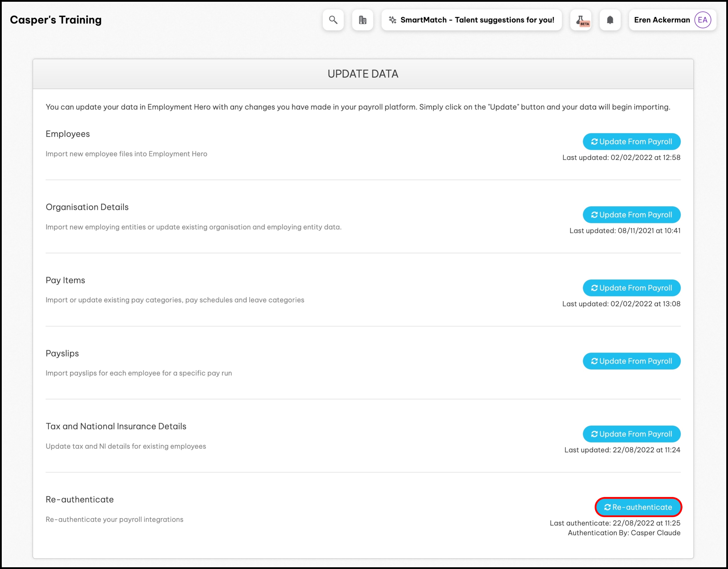Update Pay Items from payroll
728x569 pixels.
click(631, 288)
